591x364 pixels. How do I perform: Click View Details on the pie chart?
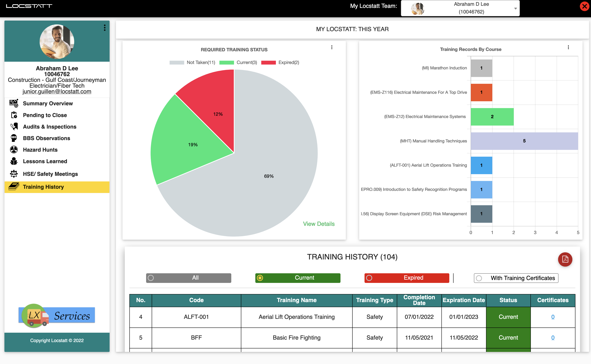tap(319, 224)
